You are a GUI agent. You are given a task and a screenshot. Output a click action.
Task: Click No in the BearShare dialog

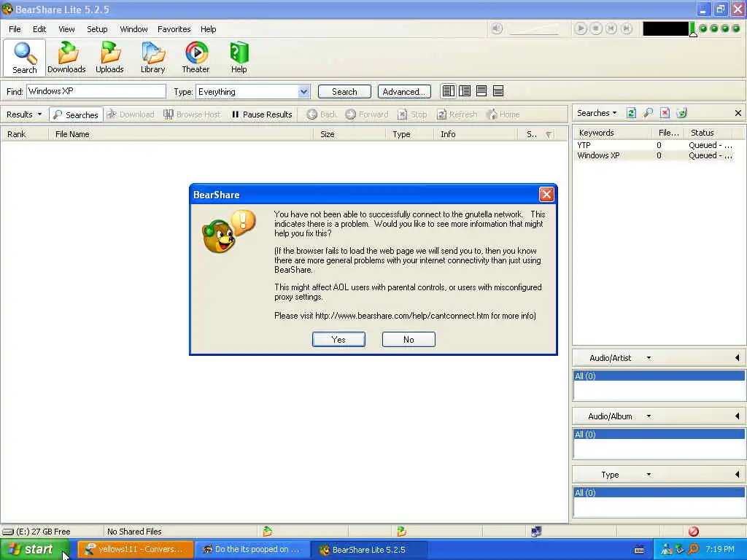tap(409, 340)
